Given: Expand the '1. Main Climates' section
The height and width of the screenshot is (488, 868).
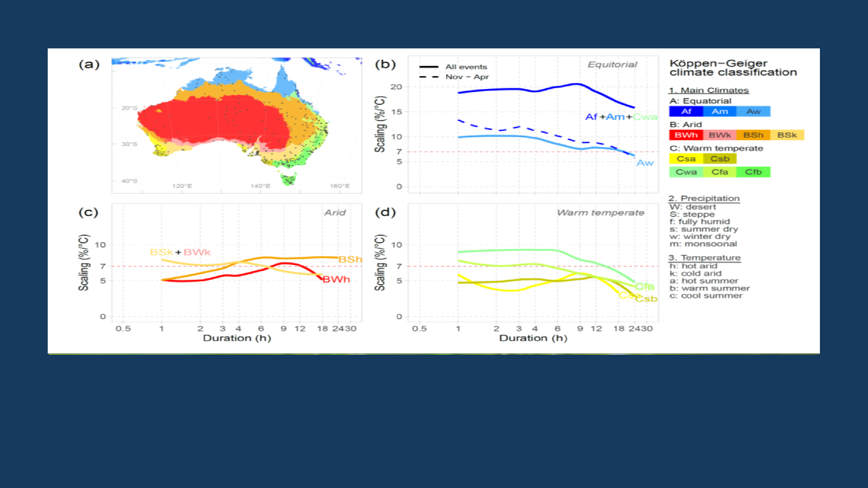Looking at the screenshot, I should pyautogui.click(x=709, y=90).
